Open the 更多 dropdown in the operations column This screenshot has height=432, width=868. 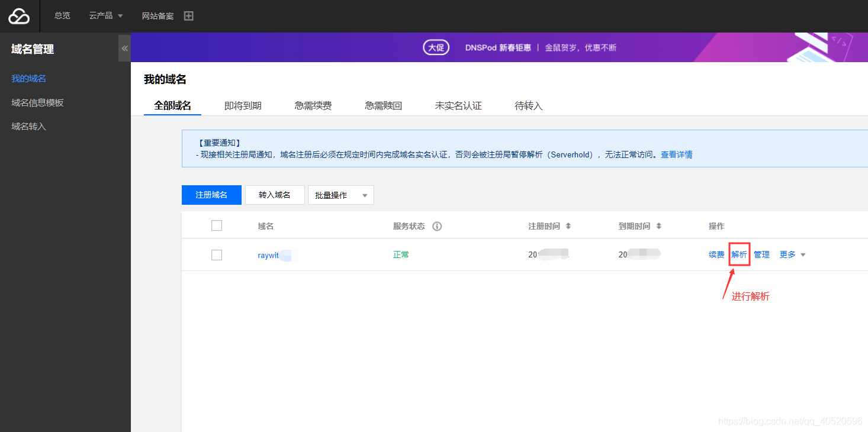(792, 254)
